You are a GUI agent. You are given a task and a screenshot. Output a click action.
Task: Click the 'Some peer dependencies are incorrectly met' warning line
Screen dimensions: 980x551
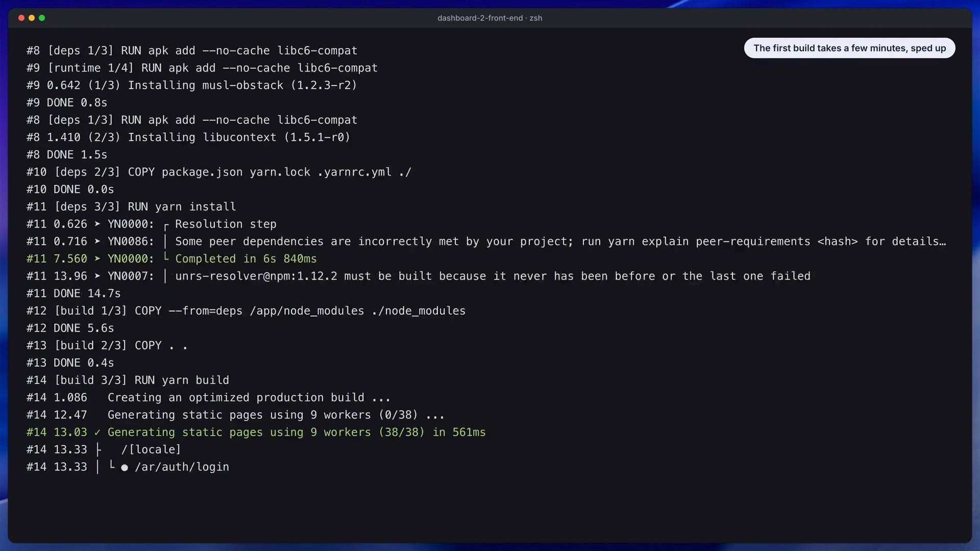point(486,241)
